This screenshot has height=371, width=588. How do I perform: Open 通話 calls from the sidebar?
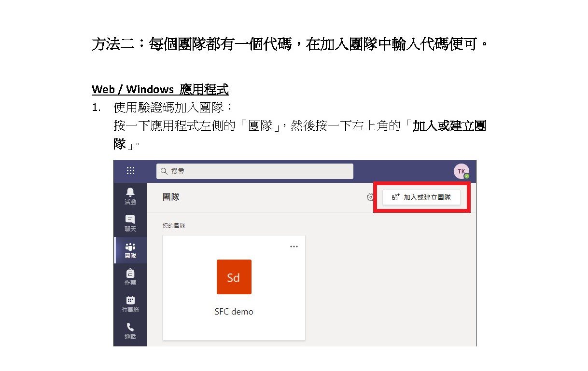pos(130,331)
